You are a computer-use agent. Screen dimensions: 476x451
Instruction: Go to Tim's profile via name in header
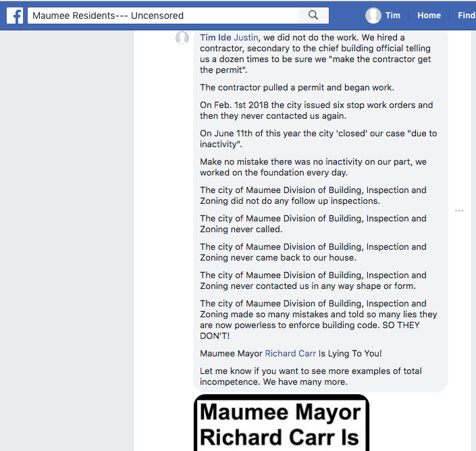point(392,16)
